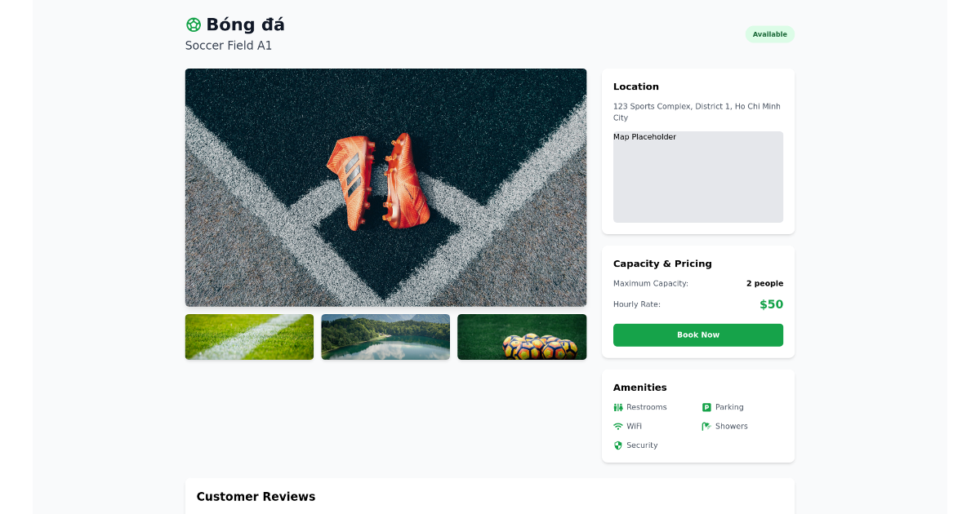Click the Capacity & Pricing section header

click(x=662, y=264)
